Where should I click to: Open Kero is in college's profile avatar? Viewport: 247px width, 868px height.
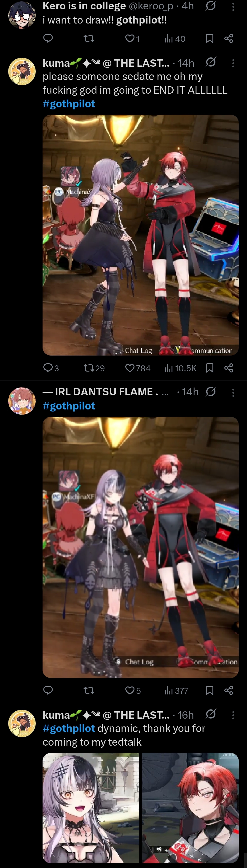[22, 15]
